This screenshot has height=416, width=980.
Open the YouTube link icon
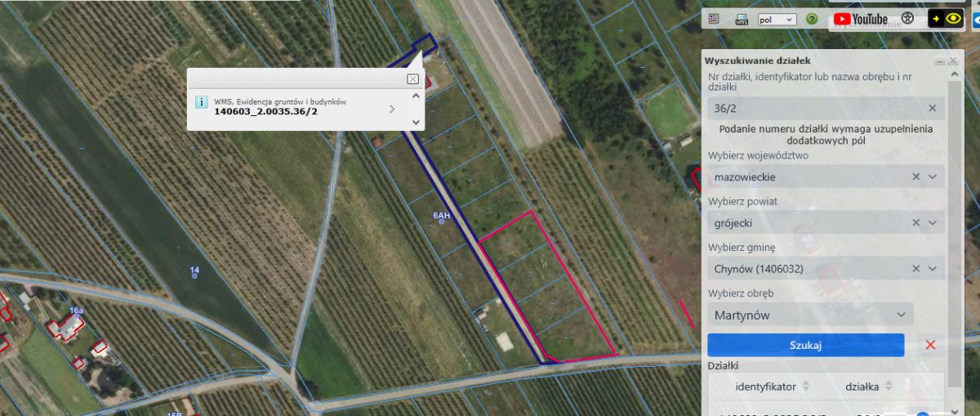click(x=861, y=19)
